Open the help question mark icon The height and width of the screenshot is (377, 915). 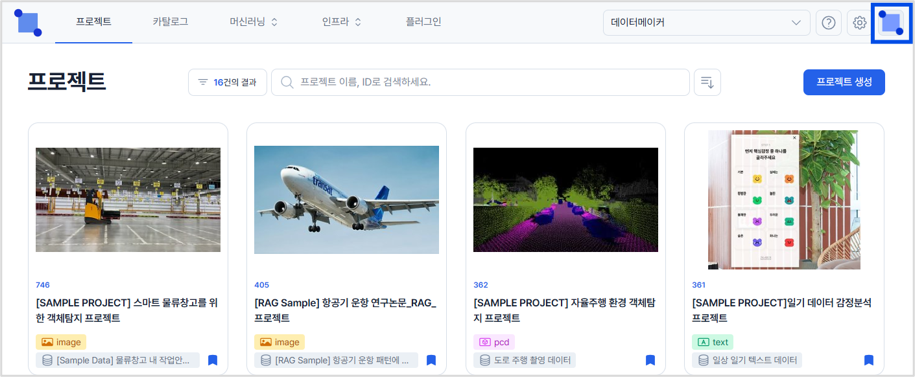828,23
